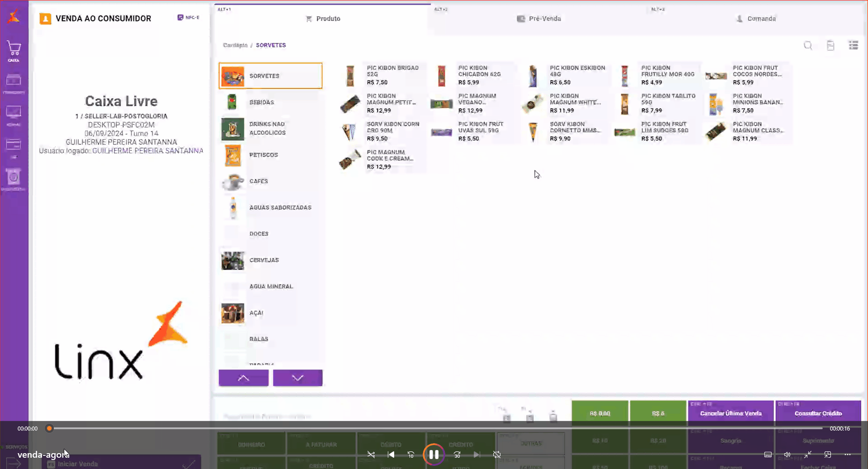Viewport: 868px width, 469px height.
Task: Pause the video playback
Action: pos(434,455)
